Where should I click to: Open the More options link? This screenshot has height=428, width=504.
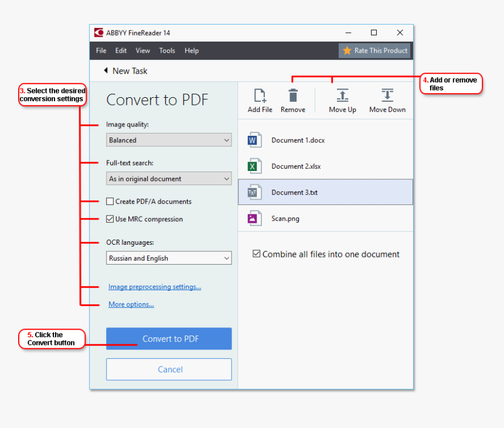tap(131, 304)
